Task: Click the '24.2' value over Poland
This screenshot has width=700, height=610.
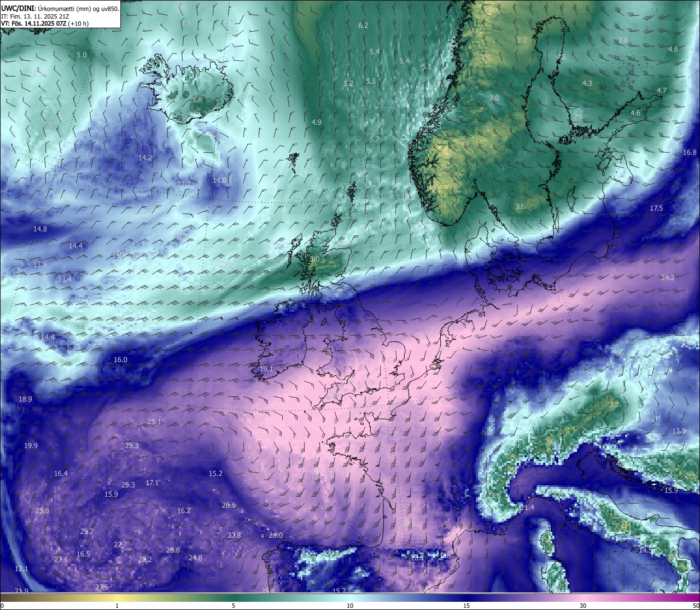Action: (x=668, y=278)
